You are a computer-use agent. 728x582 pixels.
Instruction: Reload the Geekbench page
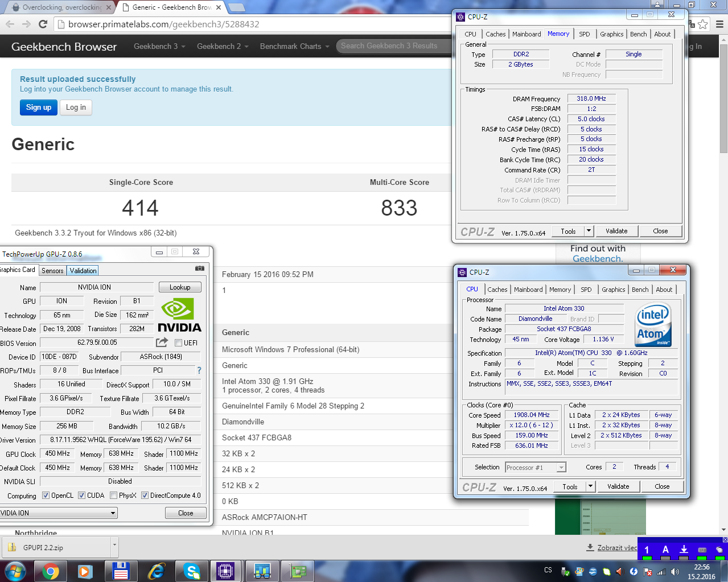coord(43,24)
